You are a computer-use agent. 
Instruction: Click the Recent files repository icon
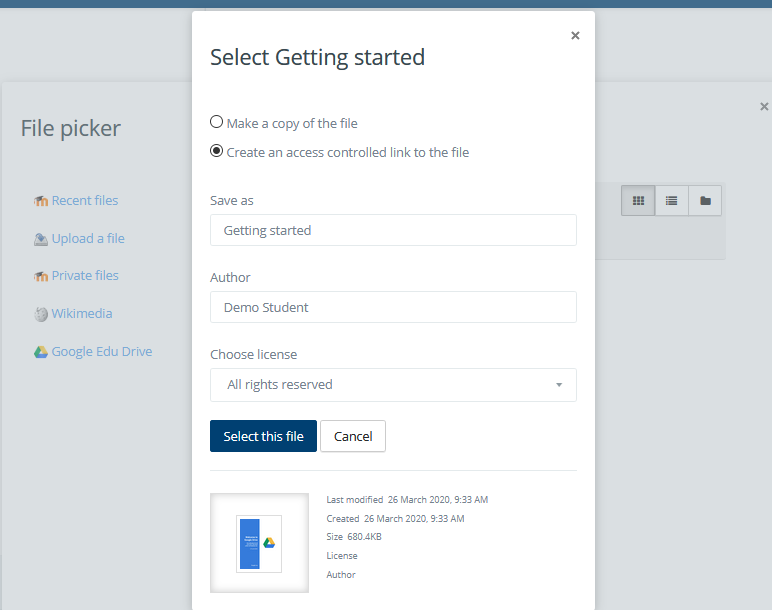(x=41, y=201)
